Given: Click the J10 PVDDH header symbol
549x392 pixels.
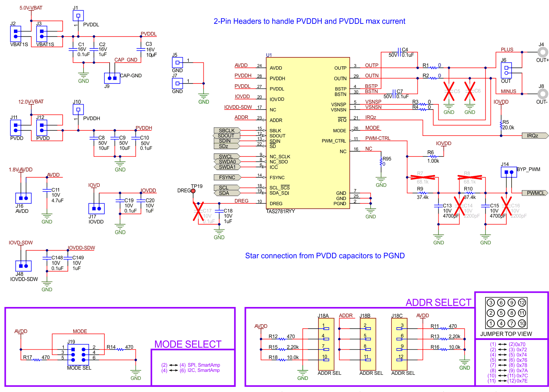Looking at the screenshot, I should click(78, 110).
